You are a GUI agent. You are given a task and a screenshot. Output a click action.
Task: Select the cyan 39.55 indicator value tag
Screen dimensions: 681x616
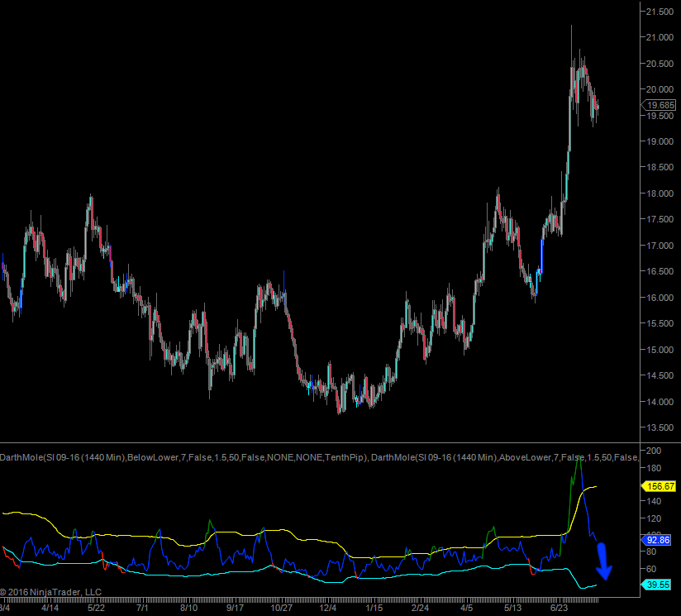click(660, 585)
